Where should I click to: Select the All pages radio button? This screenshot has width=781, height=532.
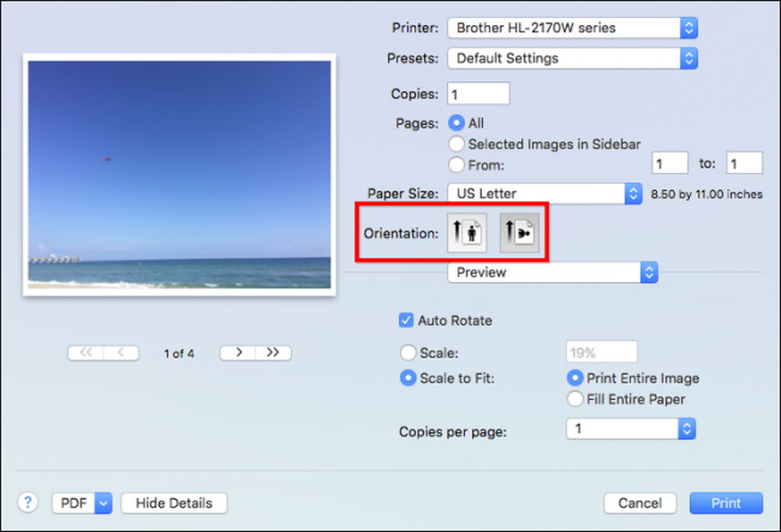[x=456, y=123]
